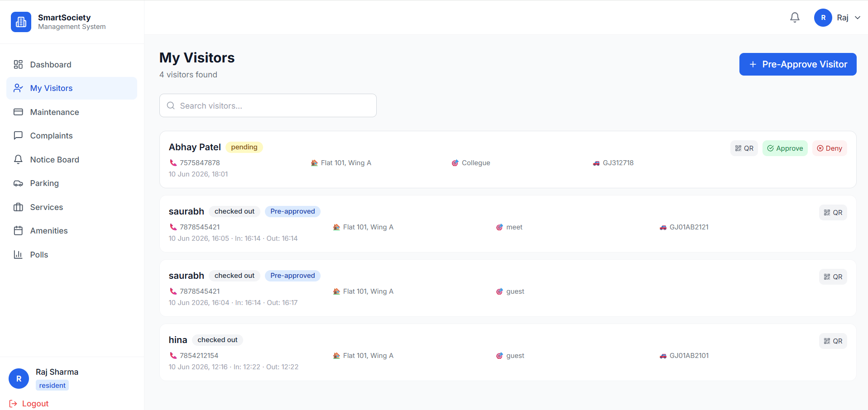The image size is (868, 410).
Task: Expand the Raj user menu chevron
Action: coord(857,18)
